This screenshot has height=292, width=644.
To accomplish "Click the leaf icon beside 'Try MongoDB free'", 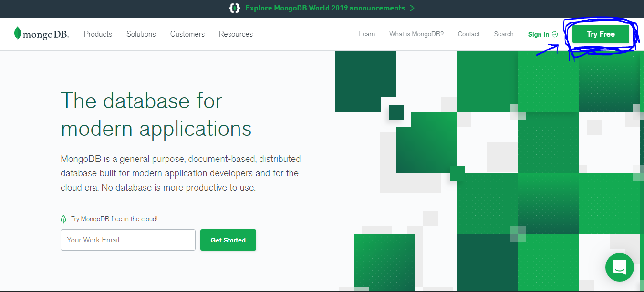I will [x=64, y=218].
